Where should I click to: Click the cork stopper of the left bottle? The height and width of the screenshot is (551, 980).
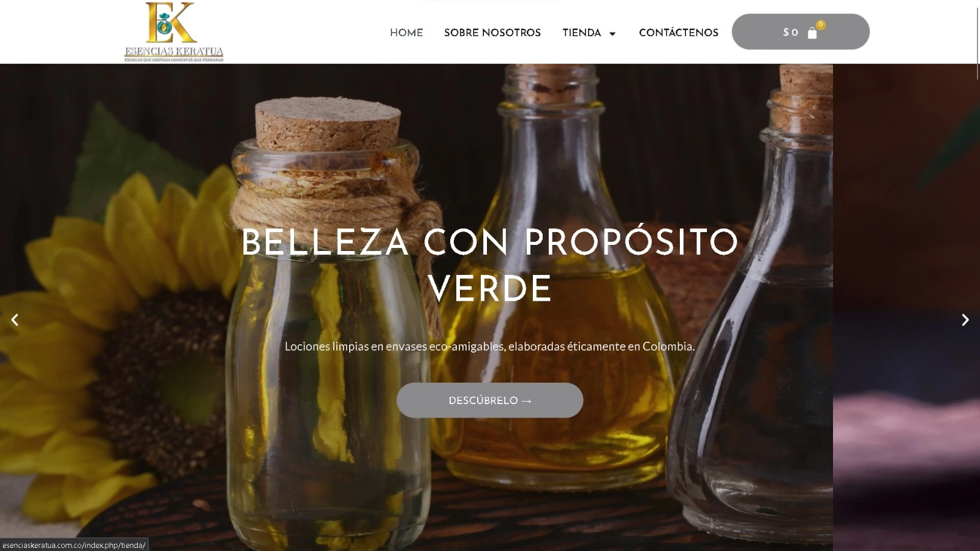point(328,124)
